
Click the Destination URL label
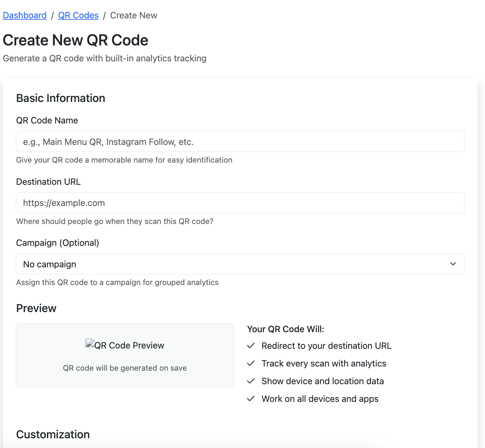pos(49,182)
